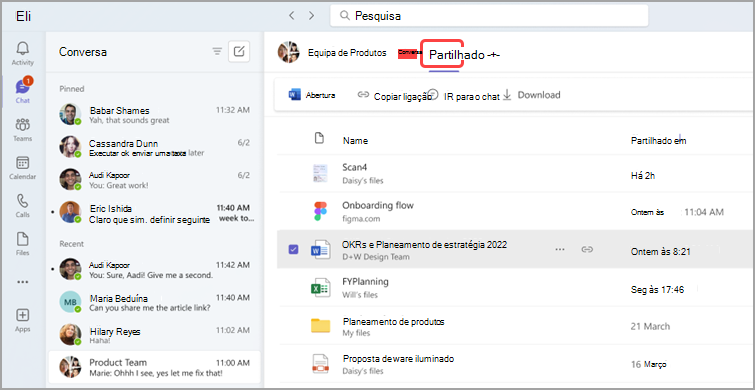
Task: Click the file type column icon
Action: (318, 139)
